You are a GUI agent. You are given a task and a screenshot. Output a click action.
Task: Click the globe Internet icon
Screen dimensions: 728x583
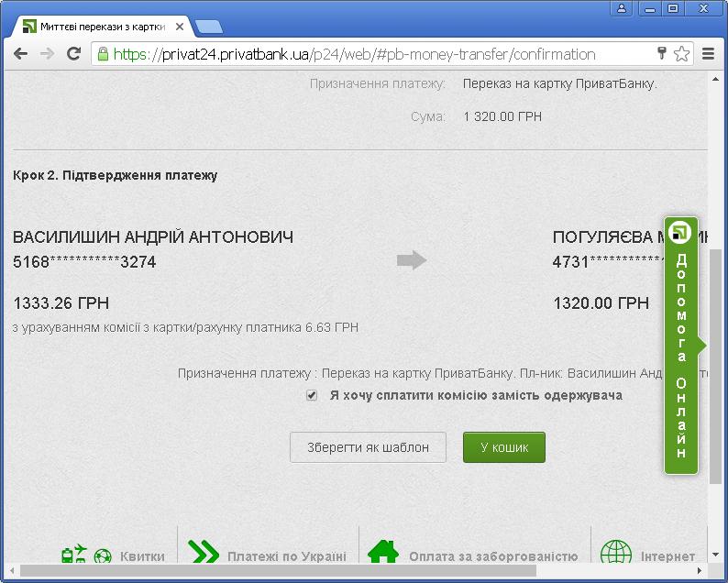click(615, 555)
